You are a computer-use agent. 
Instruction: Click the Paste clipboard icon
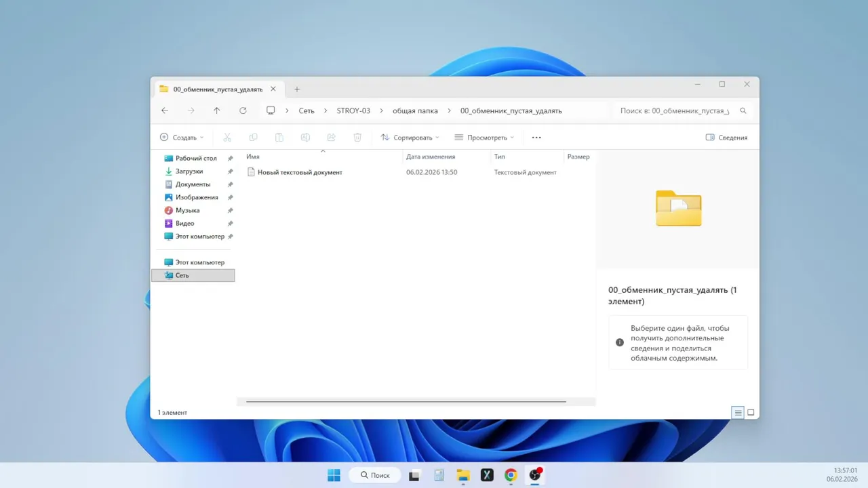click(x=279, y=138)
